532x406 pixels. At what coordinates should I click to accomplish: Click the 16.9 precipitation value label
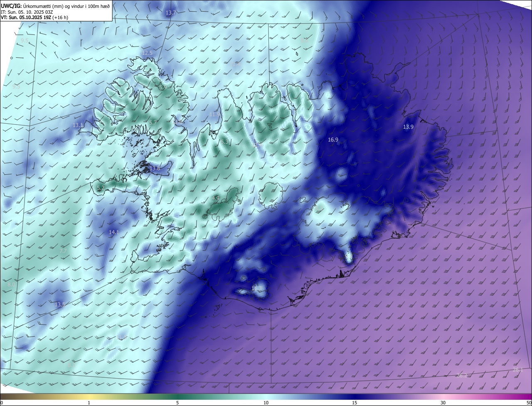pos(333,140)
